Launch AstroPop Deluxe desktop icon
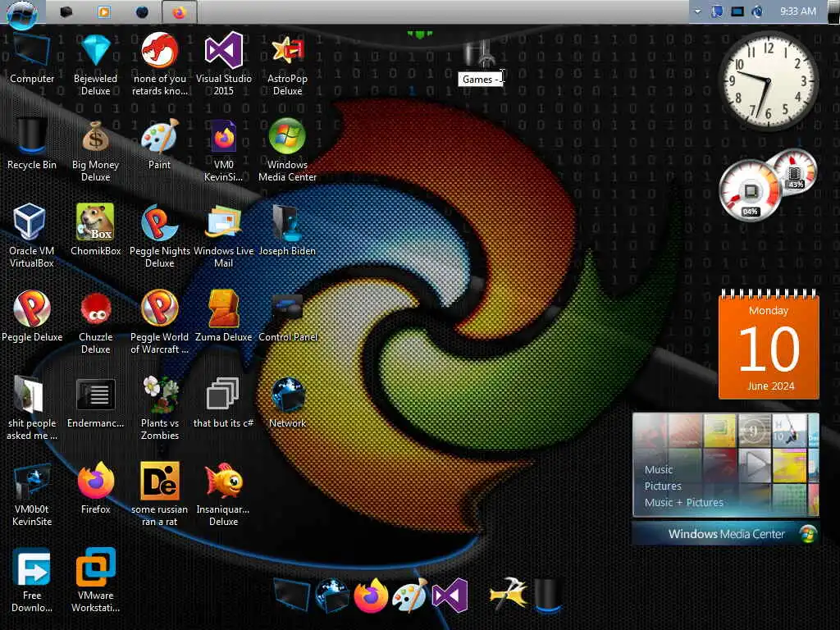This screenshot has height=630, width=840. pyautogui.click(x=287, y=64)
